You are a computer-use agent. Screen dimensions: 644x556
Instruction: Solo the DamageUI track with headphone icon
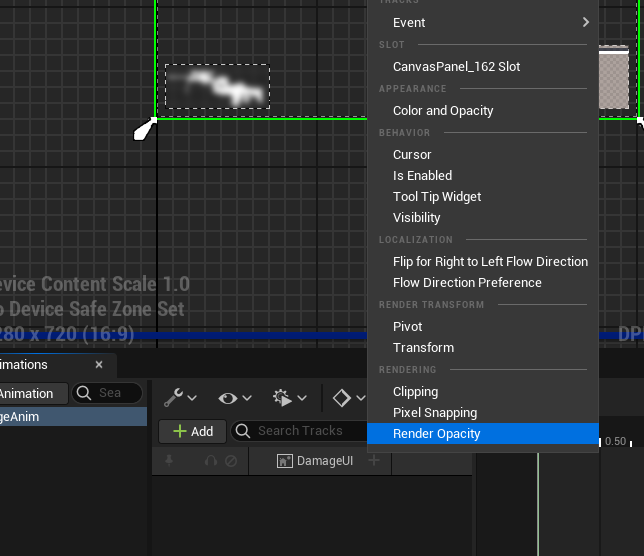(x=211, y=461)
